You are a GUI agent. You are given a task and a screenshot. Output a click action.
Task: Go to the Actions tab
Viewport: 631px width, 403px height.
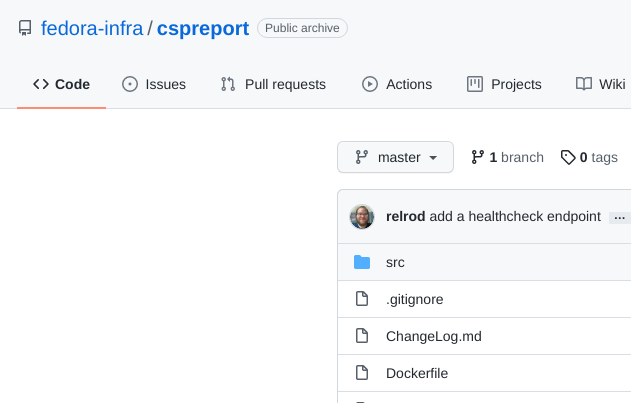point(397,84)
